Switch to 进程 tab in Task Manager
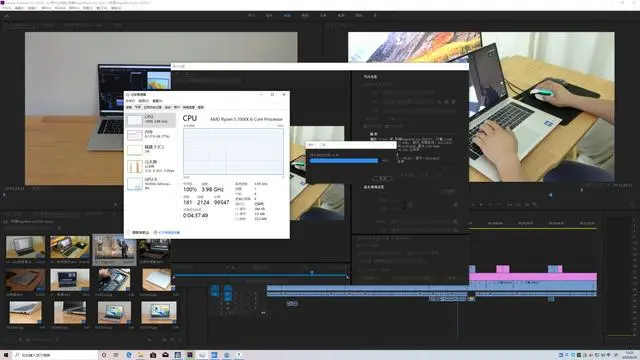Viewport: 640px width, 360px height. click(x=129, y=107)
